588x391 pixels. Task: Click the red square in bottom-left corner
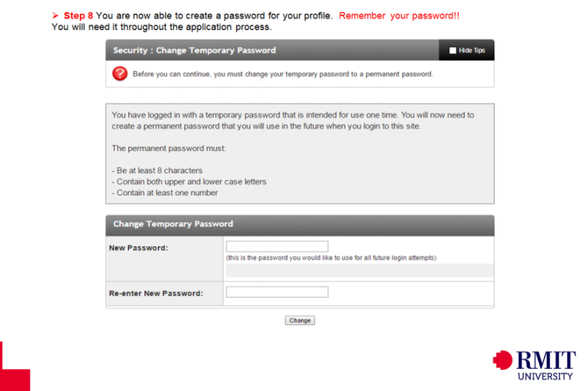coord(15,367)
